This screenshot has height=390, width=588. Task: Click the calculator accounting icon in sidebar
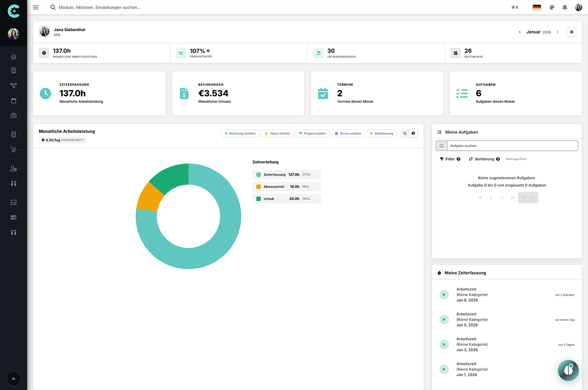coord(13,134)
